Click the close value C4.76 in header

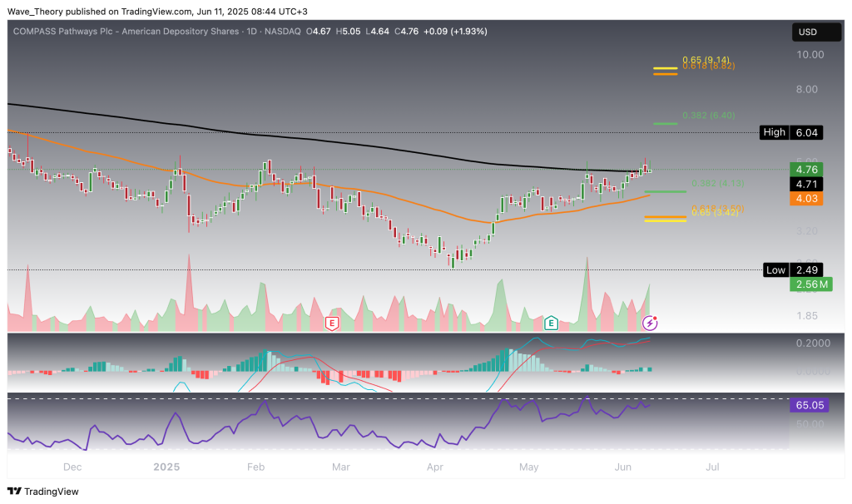coord(406,32)
